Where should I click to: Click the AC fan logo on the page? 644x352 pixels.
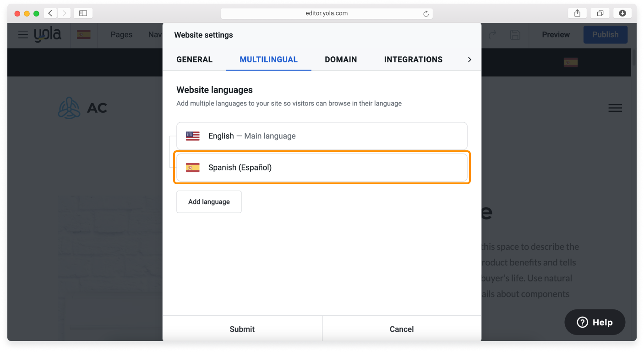(x=69, y=108)
